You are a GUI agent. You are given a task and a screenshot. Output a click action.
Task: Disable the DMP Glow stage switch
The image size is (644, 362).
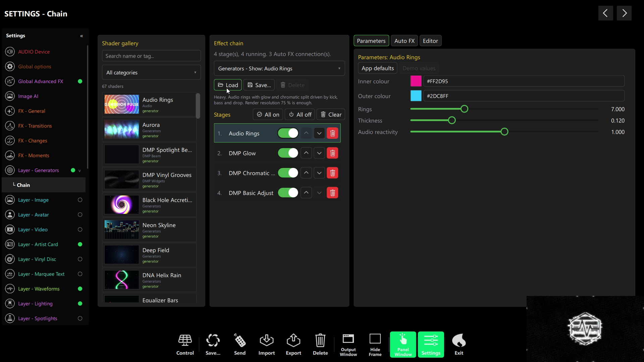[x=288, y=153]
